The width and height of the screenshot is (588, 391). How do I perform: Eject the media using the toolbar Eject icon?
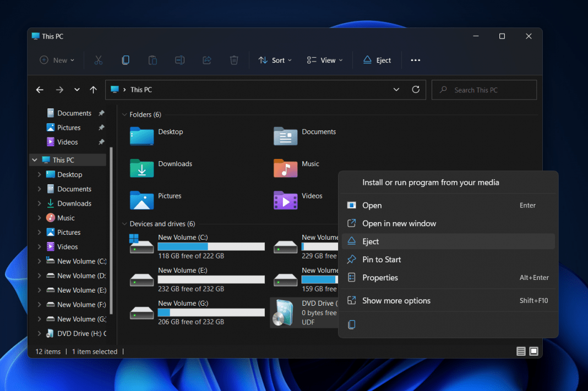click(x=377, y=60)
